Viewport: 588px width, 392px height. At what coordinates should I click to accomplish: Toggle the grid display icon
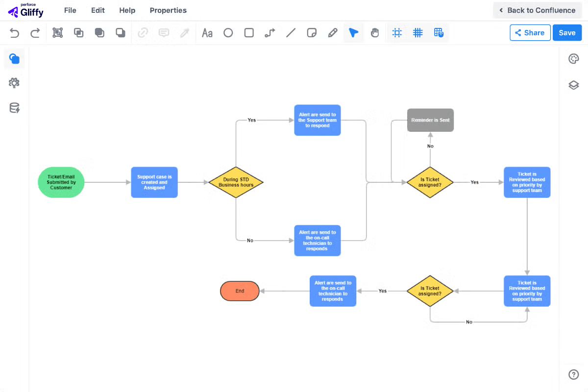pos(418,33)
